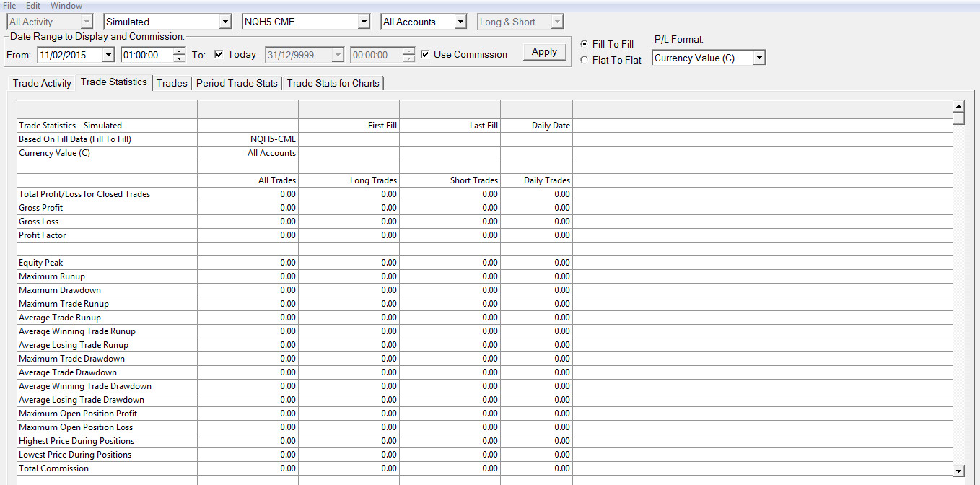Select the Flat To Flat radio button
This screenshot has width=980, height=485.
[585, 60]
